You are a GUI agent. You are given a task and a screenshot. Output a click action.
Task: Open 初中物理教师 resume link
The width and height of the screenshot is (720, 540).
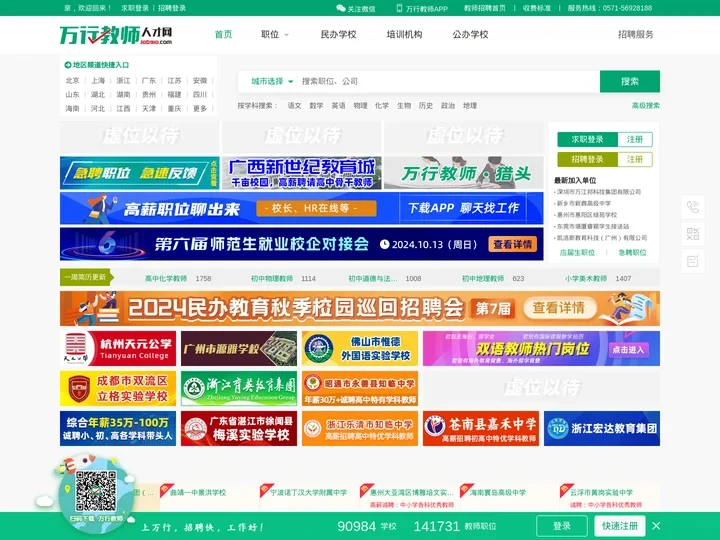tap(272, 278)
